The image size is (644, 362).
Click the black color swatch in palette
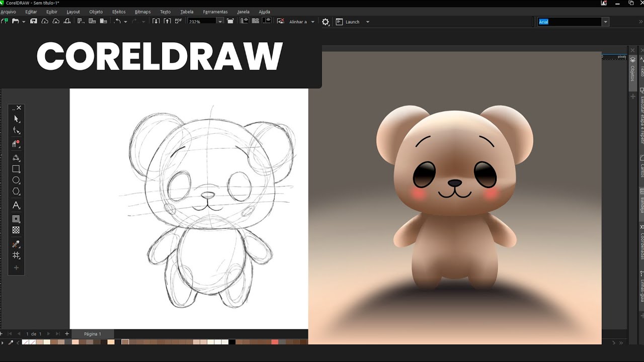(x=232, y=342)
